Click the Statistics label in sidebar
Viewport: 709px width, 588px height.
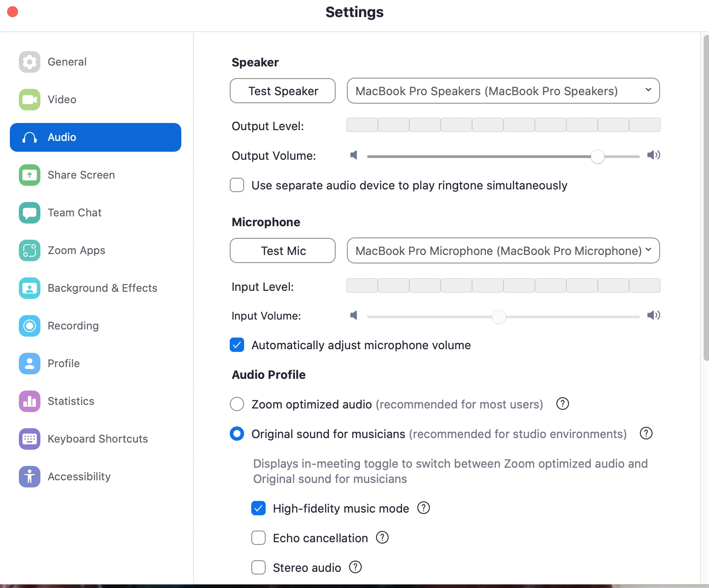coord(71,401)
